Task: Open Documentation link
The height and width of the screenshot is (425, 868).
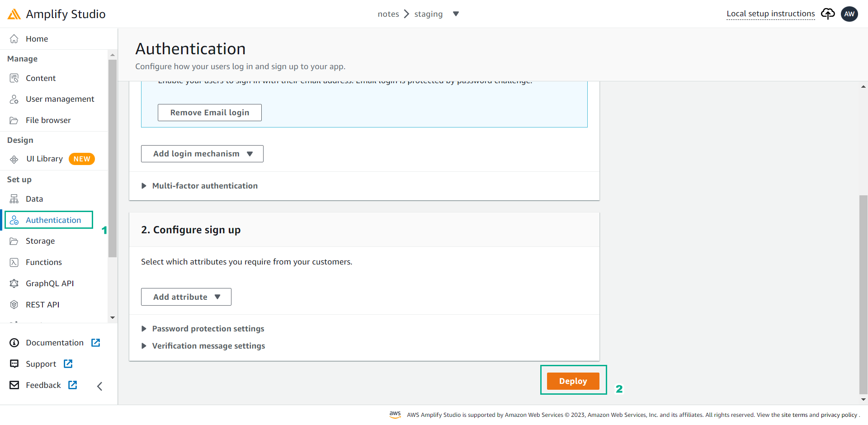Action: [x=55, y=343]
